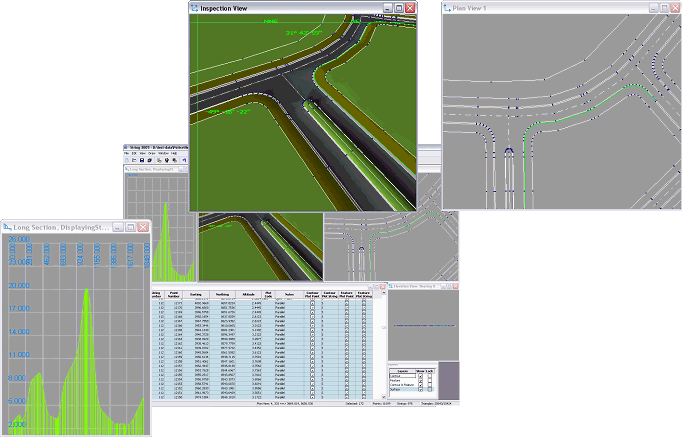Screen dimensions: 682x437
Task: Select the Contour & Feature layer row
Action: [402, 385]
